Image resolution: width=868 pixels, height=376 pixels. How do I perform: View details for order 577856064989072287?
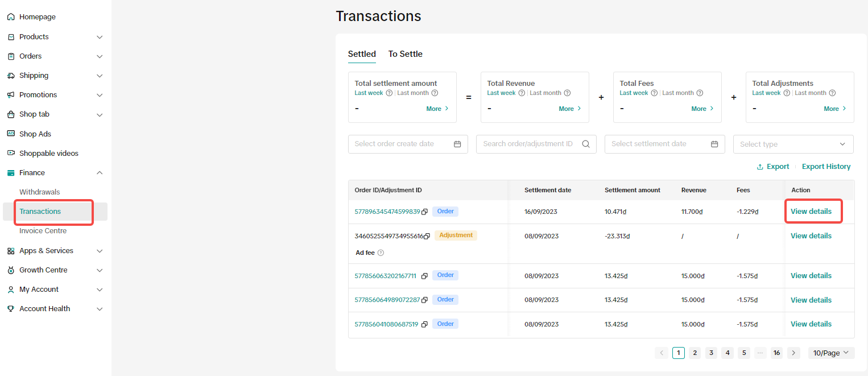[x=811, y=300]
